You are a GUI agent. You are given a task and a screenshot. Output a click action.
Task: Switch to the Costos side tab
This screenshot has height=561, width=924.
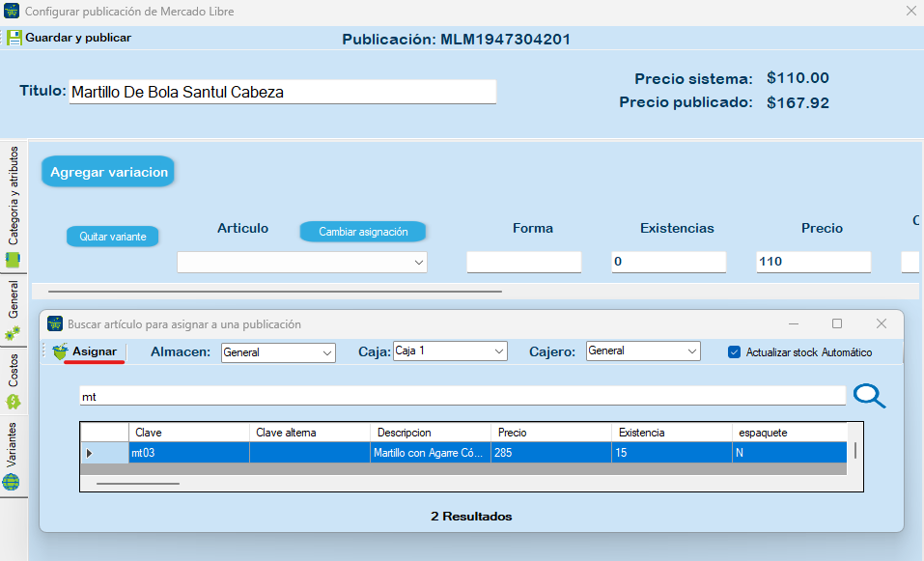click(13, 370)
